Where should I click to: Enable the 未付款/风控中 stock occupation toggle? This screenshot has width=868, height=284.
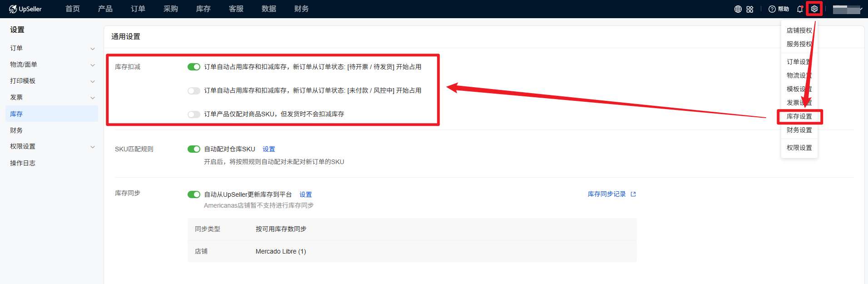click(194, 91)
